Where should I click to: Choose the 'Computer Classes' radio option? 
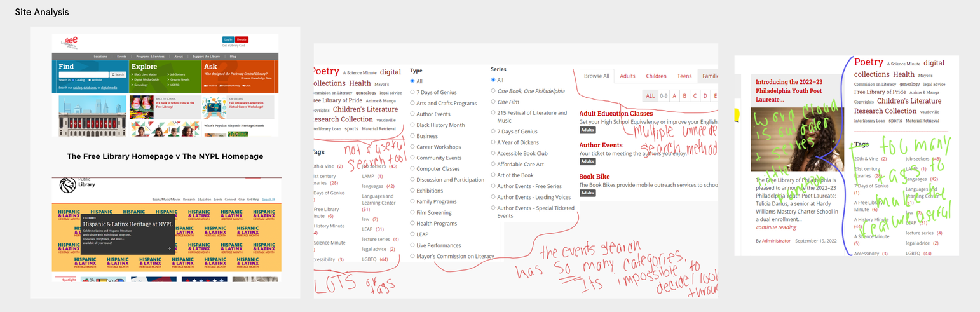pos(412,169)
